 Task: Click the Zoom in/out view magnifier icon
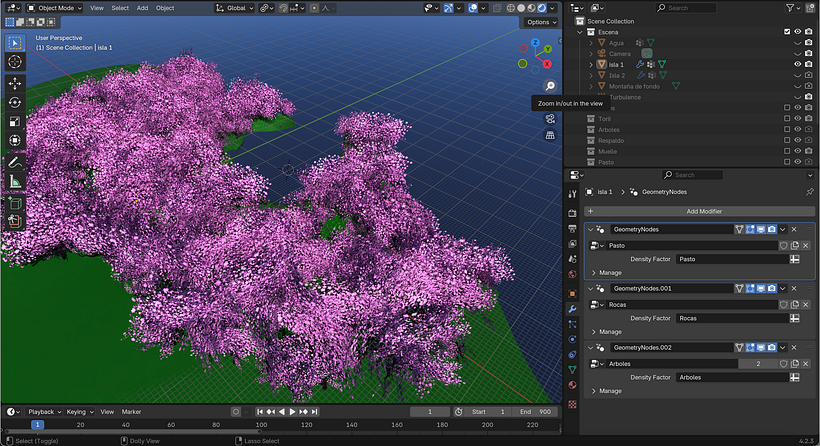550,86
